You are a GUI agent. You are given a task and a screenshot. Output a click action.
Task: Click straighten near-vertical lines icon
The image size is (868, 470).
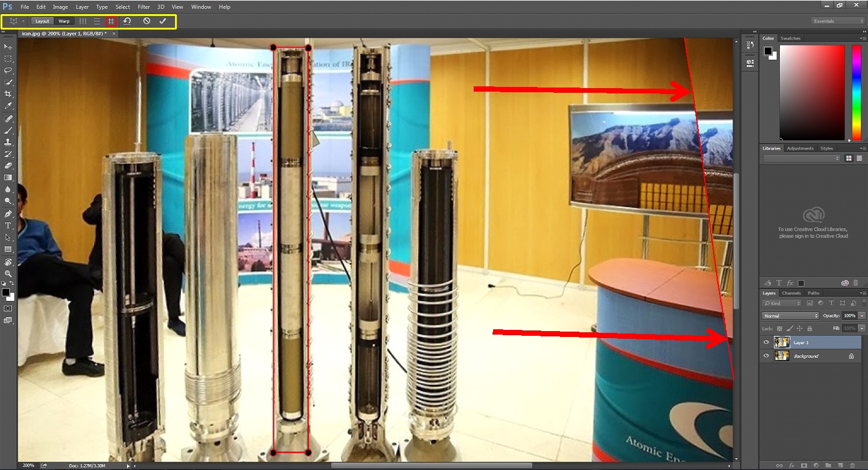(83, 21)
